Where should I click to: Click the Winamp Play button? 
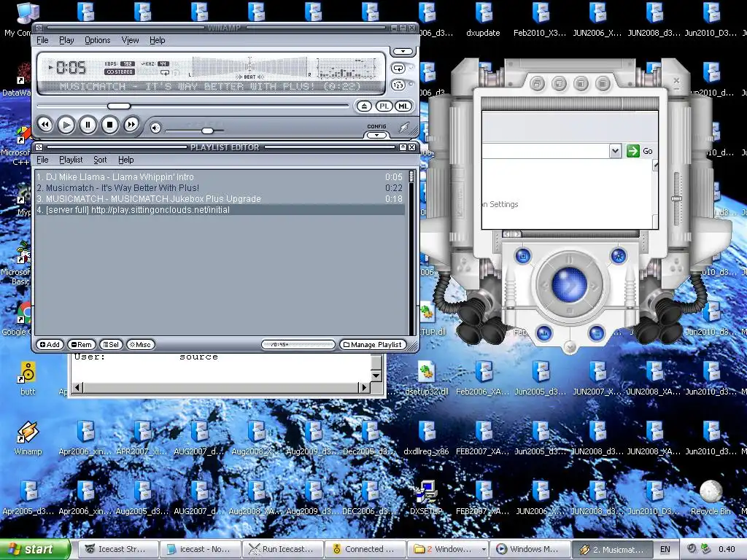66,125
